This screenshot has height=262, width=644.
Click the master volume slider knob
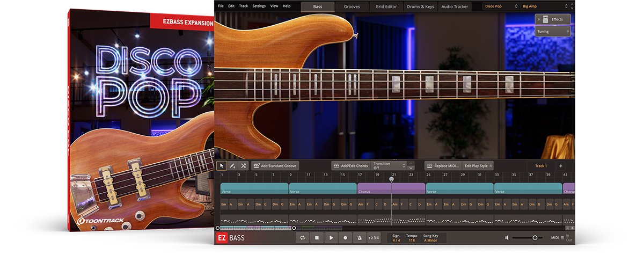pos(535,238)
